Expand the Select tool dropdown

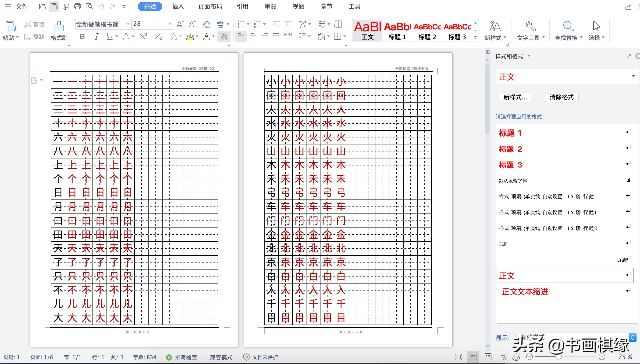(603, 38)
